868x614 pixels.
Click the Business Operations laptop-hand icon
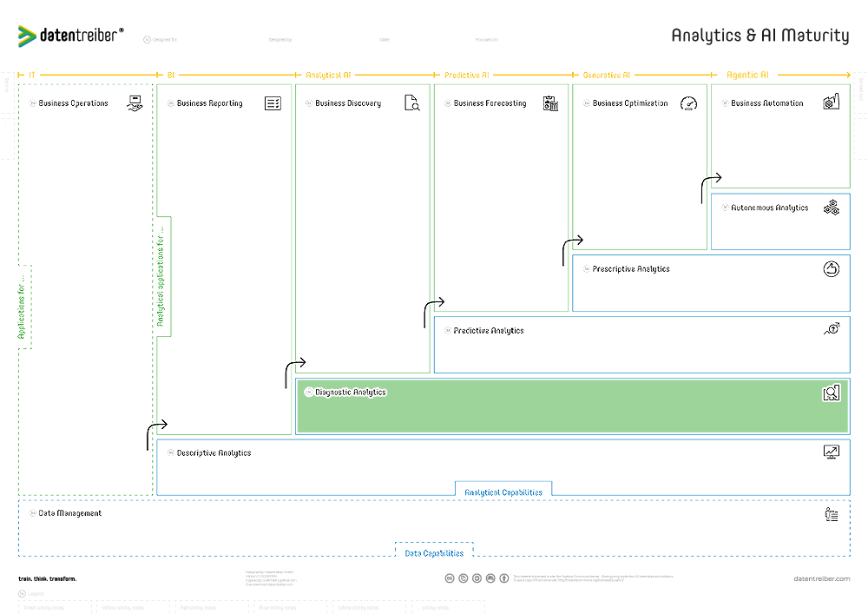(x=135, y=103)
